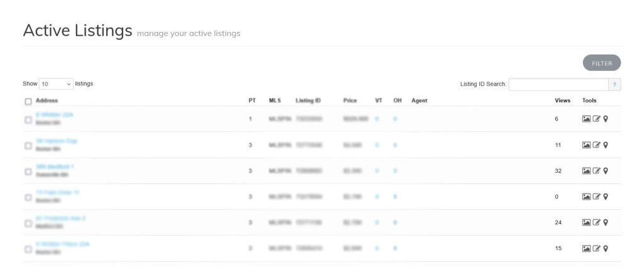Screen dimensions: 644x267
Task: Open photos icon for the listing with 32 views
Action: tap(586, 171)
